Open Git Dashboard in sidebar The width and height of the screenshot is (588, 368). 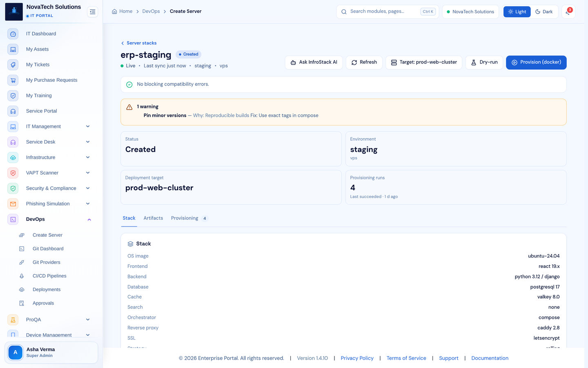(x=48, y=249)
